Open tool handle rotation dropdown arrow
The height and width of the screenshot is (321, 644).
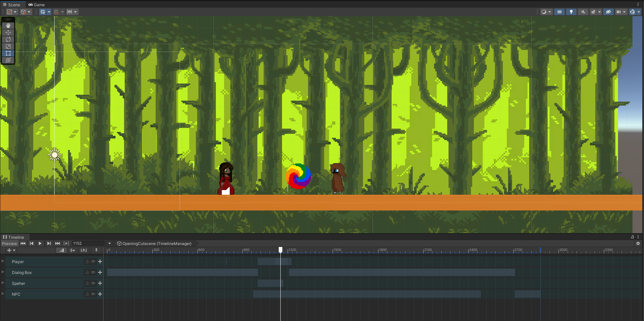pos(29,12)
